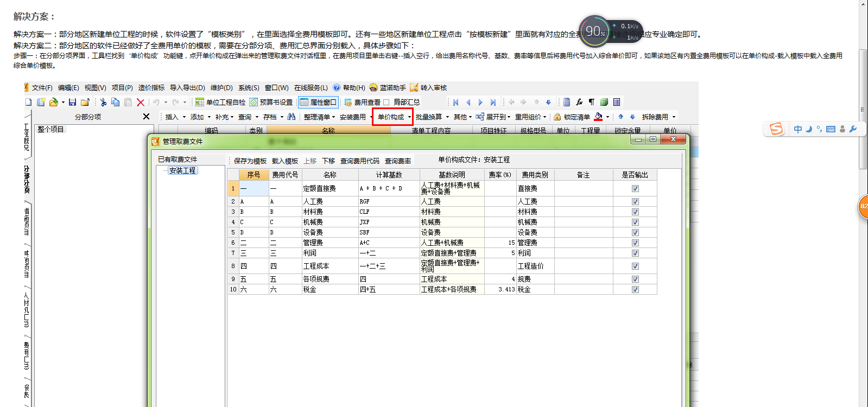Click 保存为模板 in fee file dialog
Viewport: 868px width, 407px height.
point(250,161)
